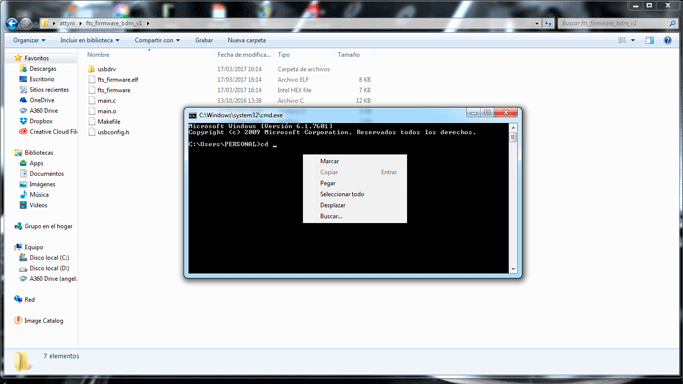
Task: Open the help question mark icon
Action: [x=667, y=40]
